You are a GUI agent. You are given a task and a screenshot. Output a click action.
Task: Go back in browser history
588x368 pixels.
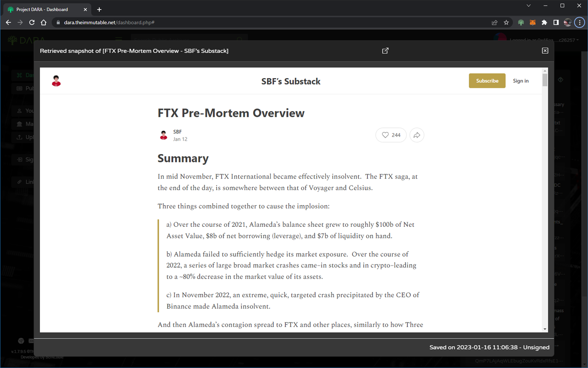click(x=8, y=22)
